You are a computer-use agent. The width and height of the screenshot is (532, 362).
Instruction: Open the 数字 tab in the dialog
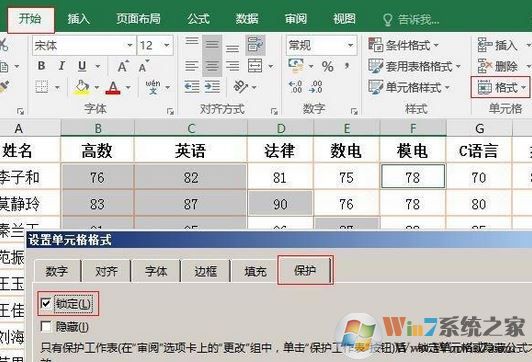[57, 271]
